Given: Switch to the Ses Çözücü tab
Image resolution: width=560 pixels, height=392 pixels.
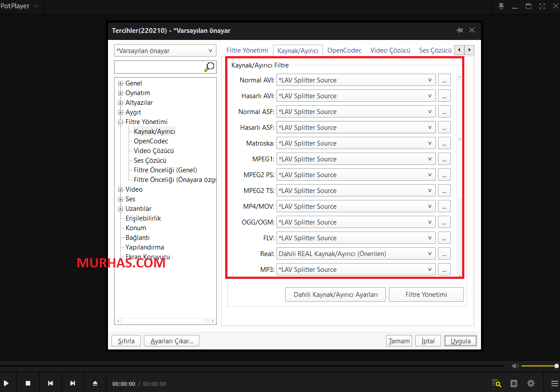Looking at the screenshot, I should point(435,50).
